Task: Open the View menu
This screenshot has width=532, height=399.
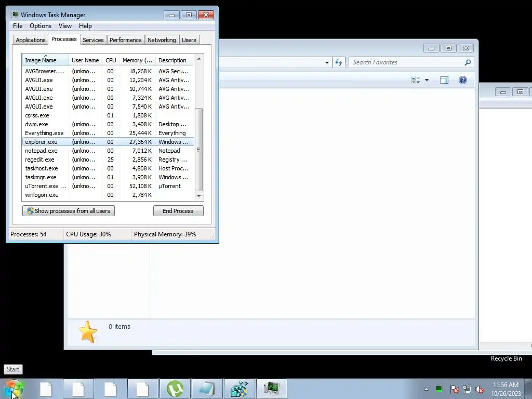Action: pos(65,26)
